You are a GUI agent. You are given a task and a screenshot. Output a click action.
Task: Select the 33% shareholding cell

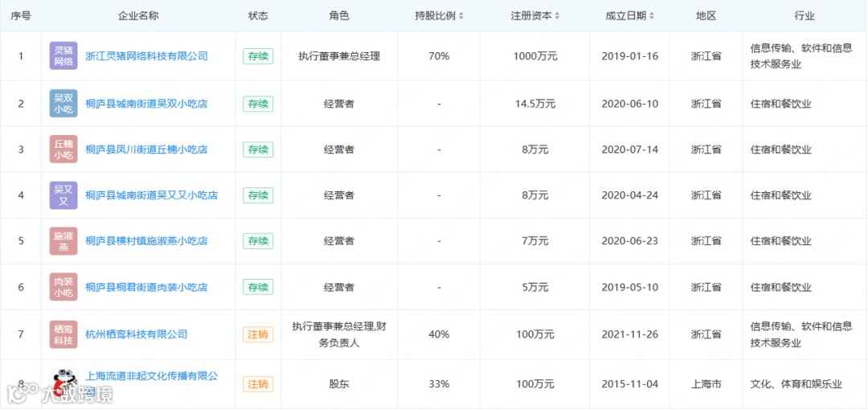pos(439,384)
